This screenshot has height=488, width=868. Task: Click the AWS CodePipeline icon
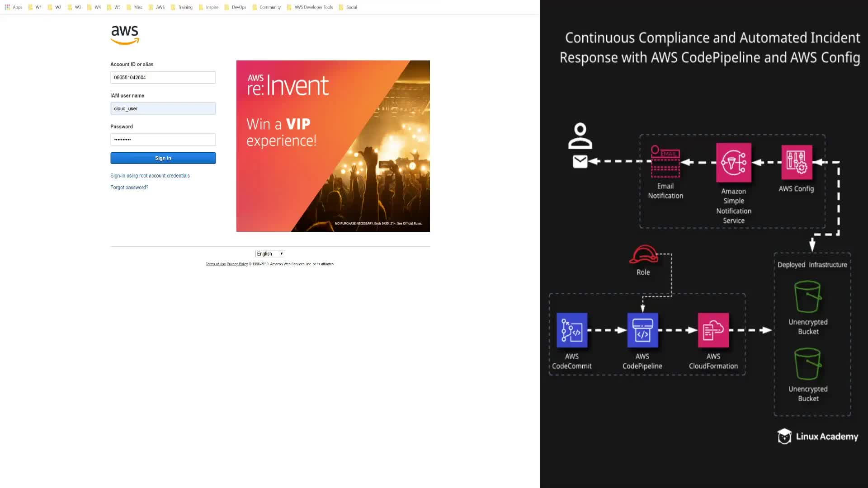click(x=642, y=330)
